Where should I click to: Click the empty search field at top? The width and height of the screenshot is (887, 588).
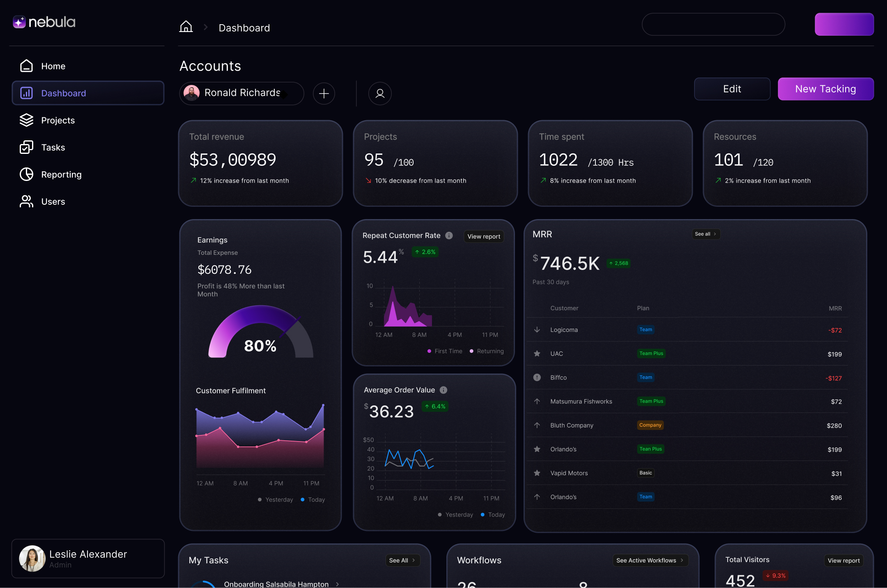pos(713,25)
